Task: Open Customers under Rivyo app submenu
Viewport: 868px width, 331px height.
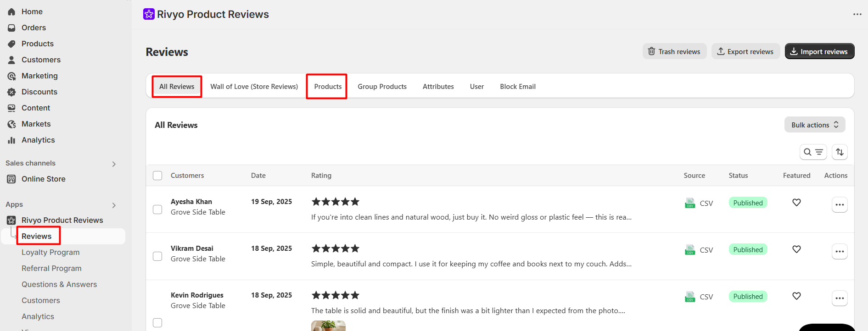Action: [41, 300]
